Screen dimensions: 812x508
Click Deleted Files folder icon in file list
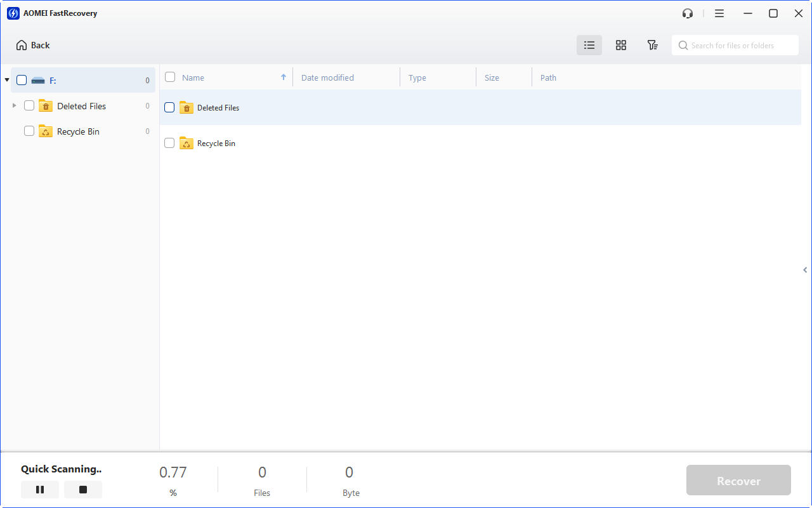[187, 107]
